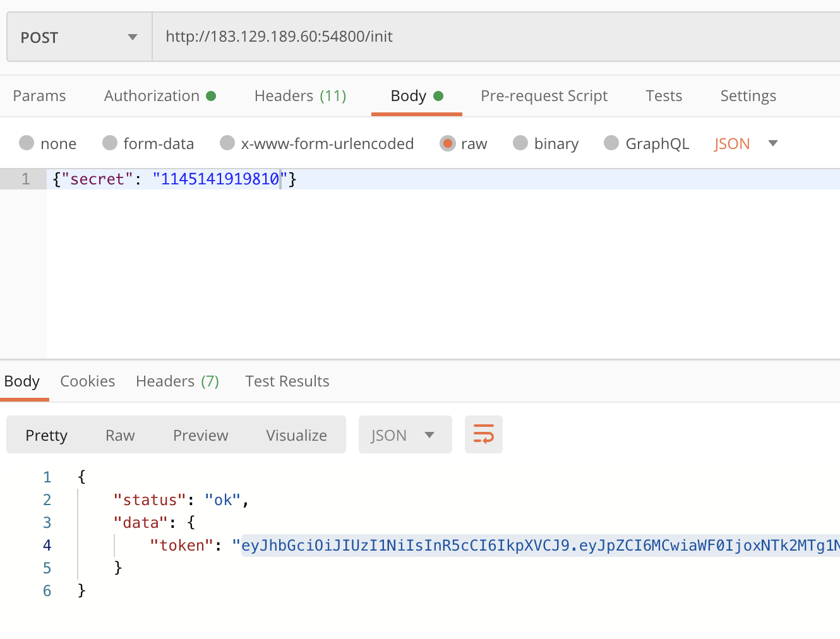This screenshot has width=840, height=639.
Task: Choose x-www-form-urlencoded body option
Action: [317, 144]
